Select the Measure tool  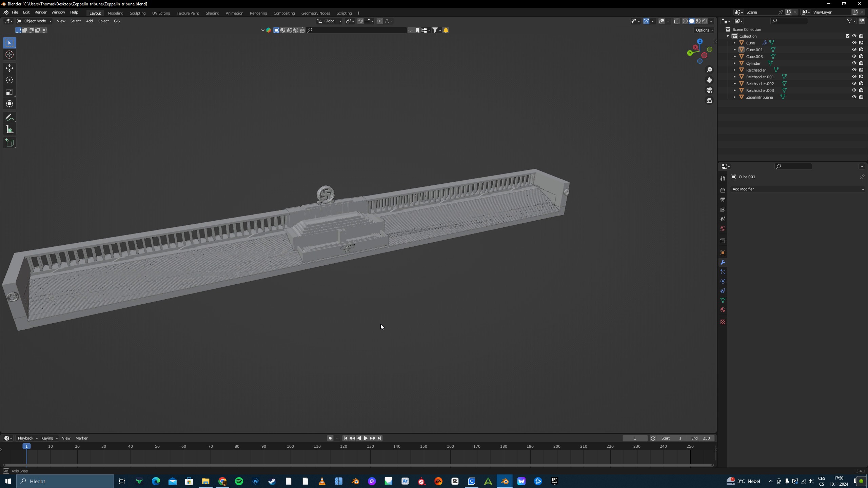point(9,129)
